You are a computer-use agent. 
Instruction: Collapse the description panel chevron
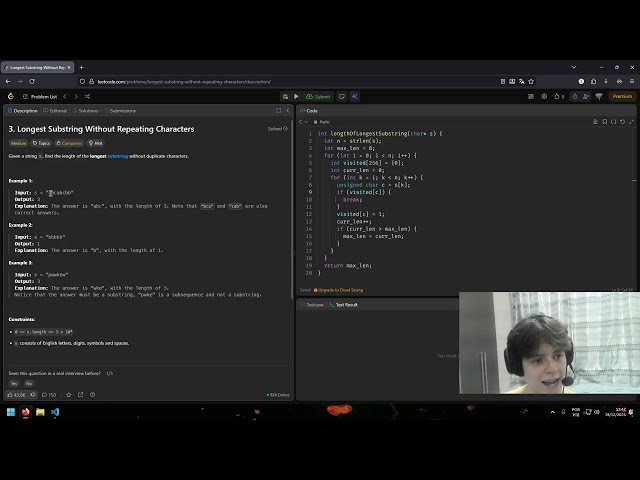point(288,111)
